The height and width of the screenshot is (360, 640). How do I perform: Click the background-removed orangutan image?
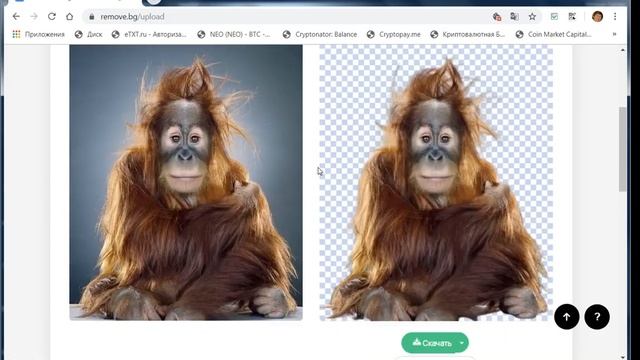coord(436,182)
